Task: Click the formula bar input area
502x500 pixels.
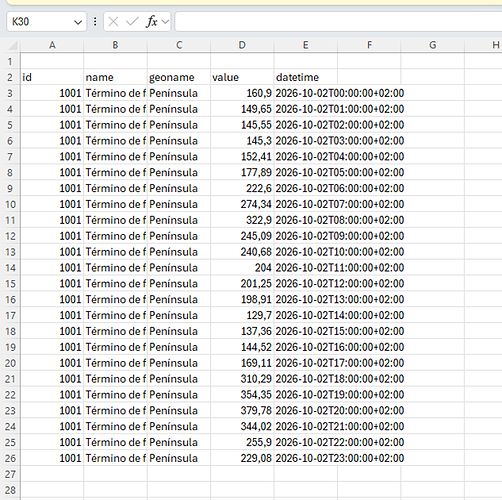Action: 338,22
